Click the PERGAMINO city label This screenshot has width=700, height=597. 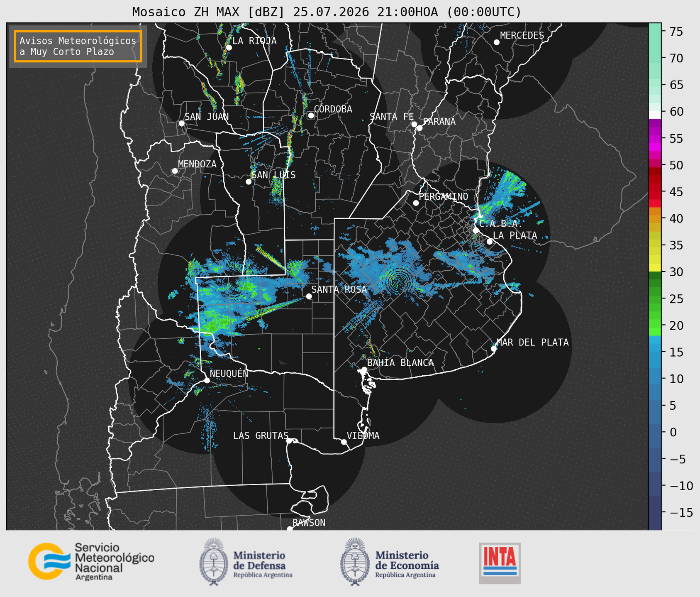pyautogui.click(x=444, y=196)
